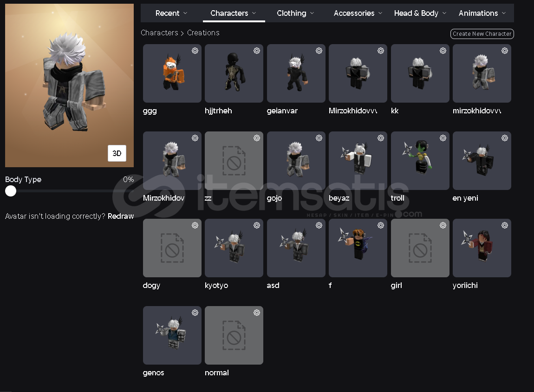Click the gear icon on the kk character
The image size is (534, 392).
click(x=443, y=51)
